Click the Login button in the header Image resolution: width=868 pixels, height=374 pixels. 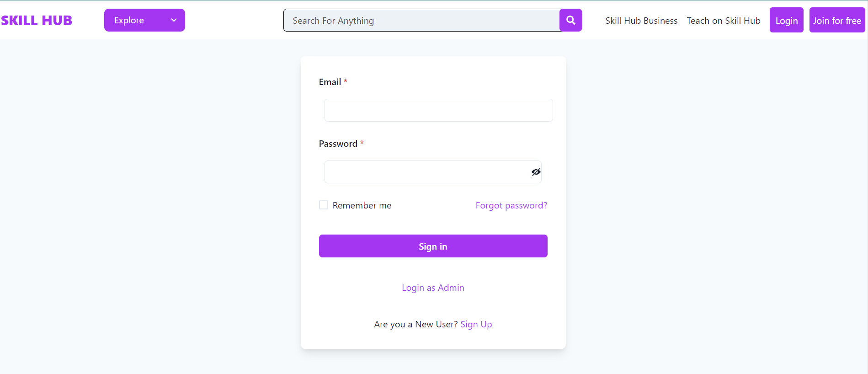point(786,20)
